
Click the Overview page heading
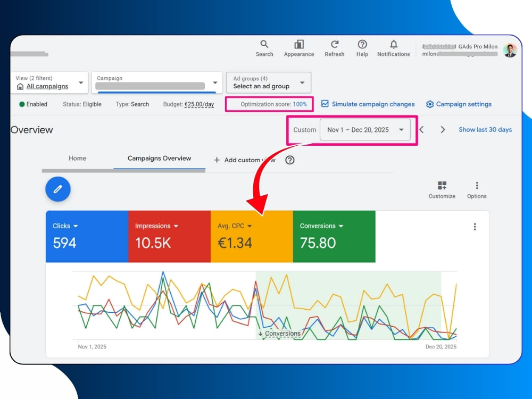[x=31, y=130]
